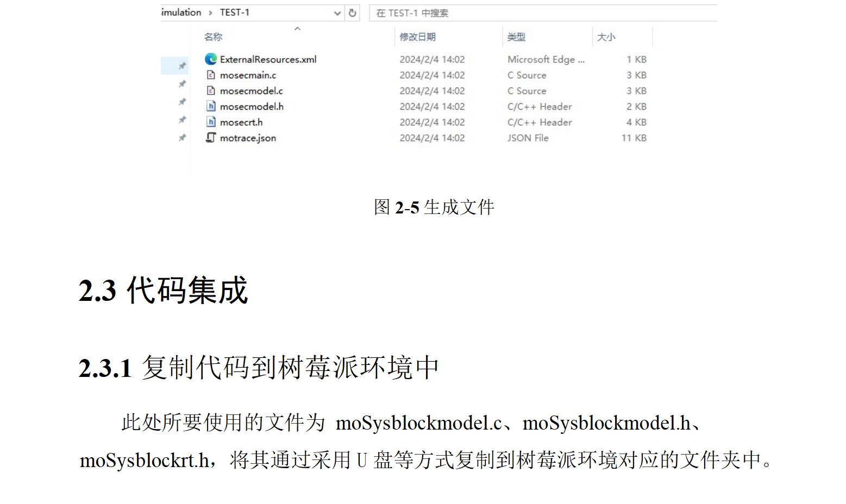
Task: Select file motrace.json
Action: [248, 138]
